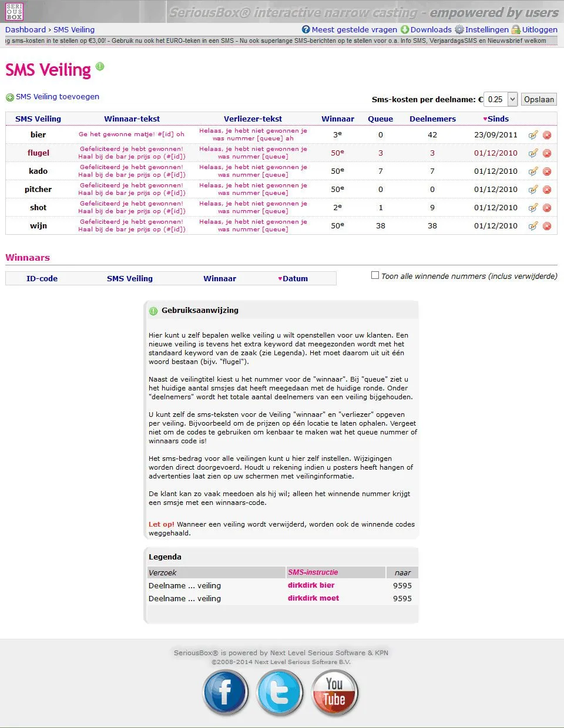Sort by SMS Veiling column header
The width and height of the screenshot is (564, 728).
(38, 119)
